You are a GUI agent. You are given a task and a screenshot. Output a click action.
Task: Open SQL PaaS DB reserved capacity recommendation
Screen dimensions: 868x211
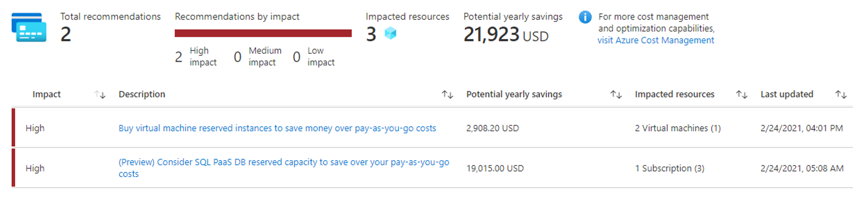tap(284, 168)
